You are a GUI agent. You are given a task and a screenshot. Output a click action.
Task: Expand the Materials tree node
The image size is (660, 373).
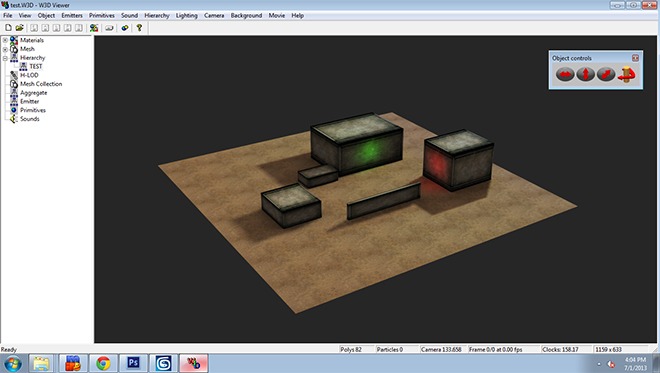click(5, 40)
